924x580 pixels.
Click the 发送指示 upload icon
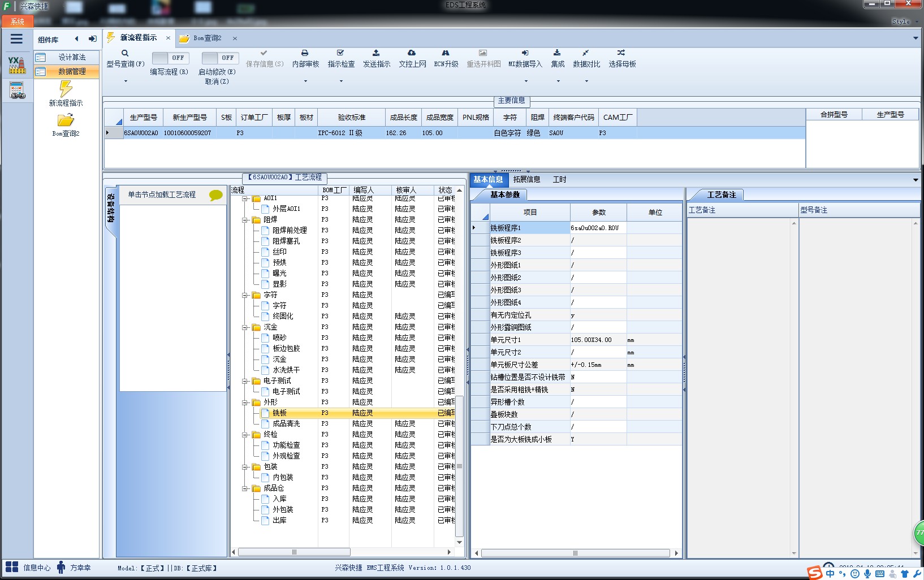coord(376,53)
